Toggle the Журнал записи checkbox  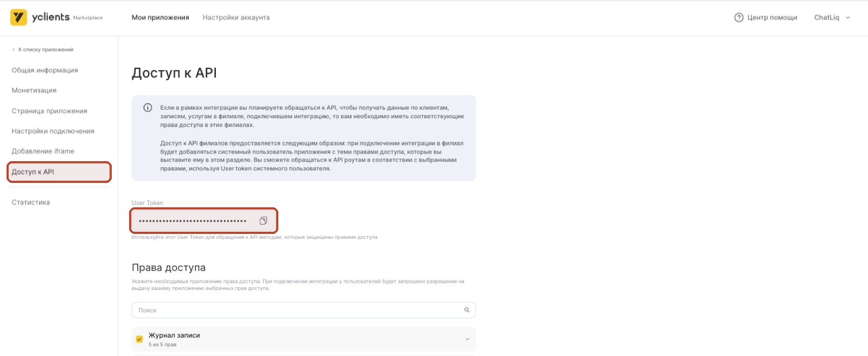tap(139, 339)
